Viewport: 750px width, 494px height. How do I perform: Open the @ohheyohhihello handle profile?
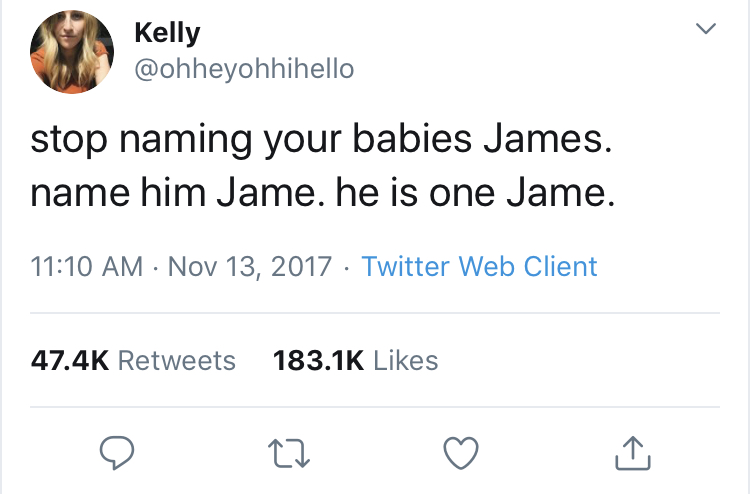243,69
